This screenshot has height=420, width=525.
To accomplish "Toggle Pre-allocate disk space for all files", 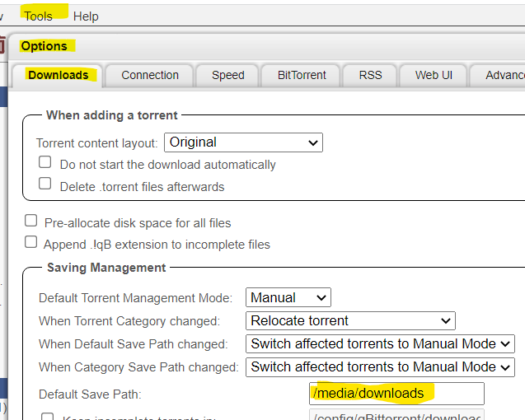I will pos(30,221).
